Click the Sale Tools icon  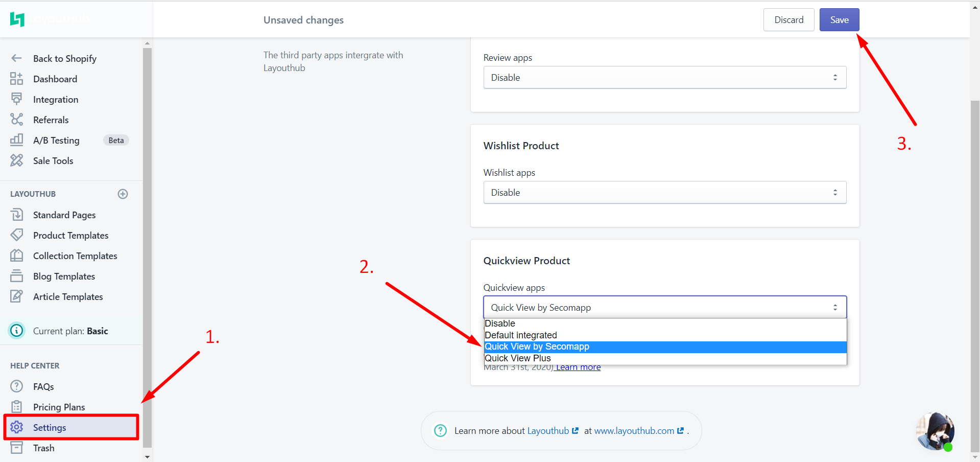point(16,160)
